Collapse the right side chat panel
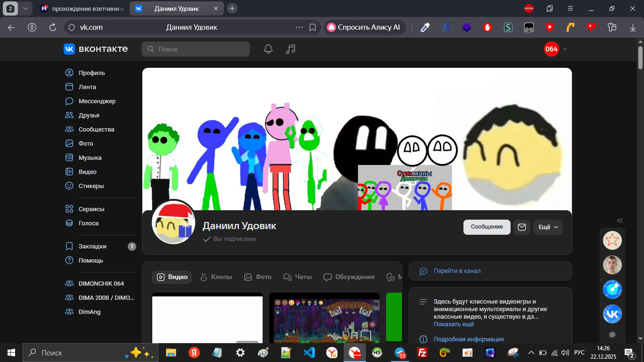This screenshot has width=644, height=362. [x=620, y=221]
